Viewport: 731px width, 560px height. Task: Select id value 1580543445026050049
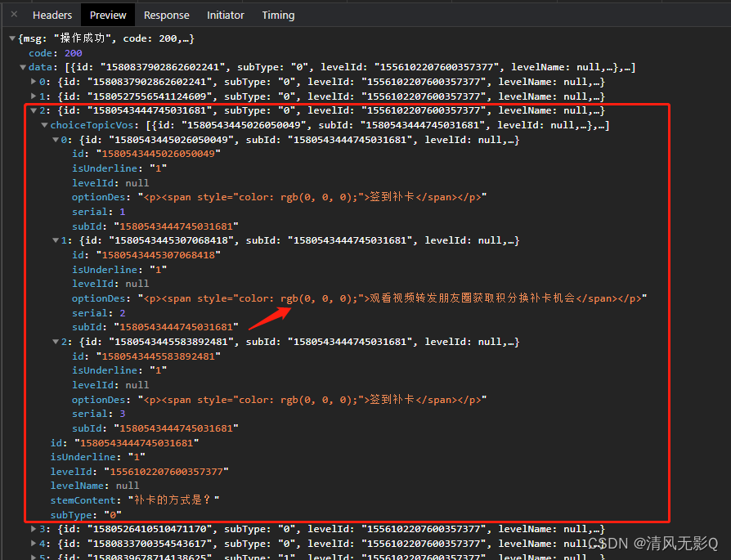[158, 154]
